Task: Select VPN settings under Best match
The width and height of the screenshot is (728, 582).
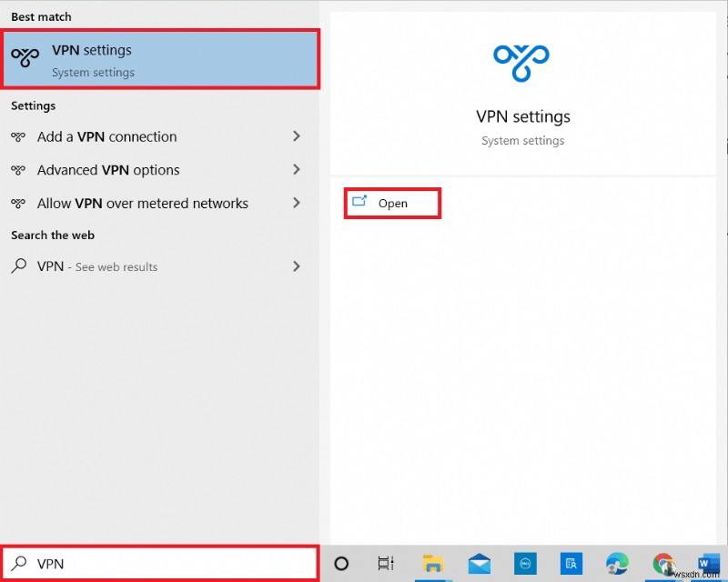Action: (94, 59)
